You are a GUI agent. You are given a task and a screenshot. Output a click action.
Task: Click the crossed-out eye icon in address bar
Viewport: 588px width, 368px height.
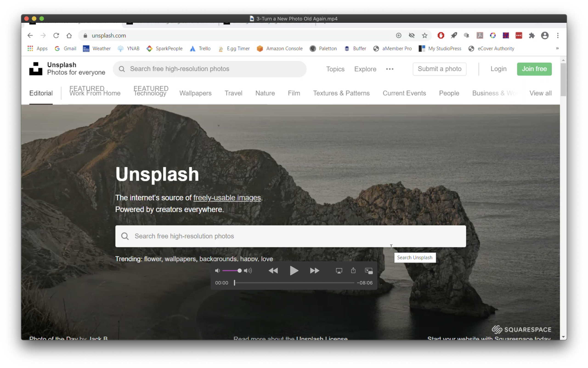pos(412,36)
